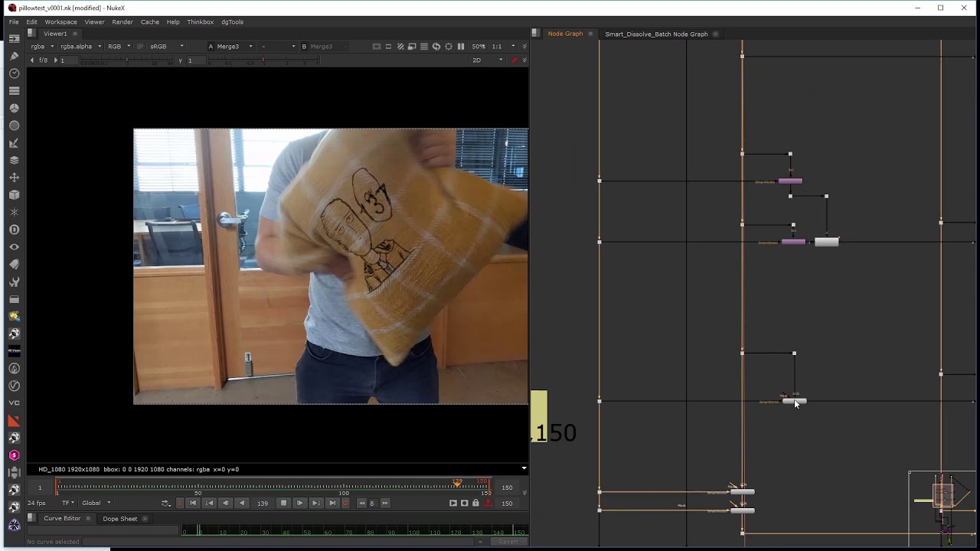Open the sRGB viewer LUT dropdown
The height and width of the screenshot is (551, 980).
[166, 47]
